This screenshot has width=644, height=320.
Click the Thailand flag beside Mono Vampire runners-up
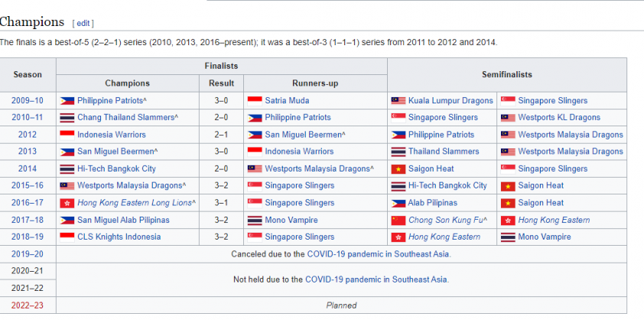click(x=255, y=220)
